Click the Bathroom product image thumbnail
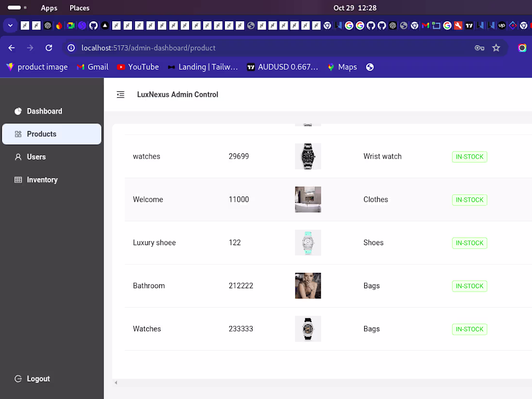The width and height of the screenshot is (532, 399). 308,286
